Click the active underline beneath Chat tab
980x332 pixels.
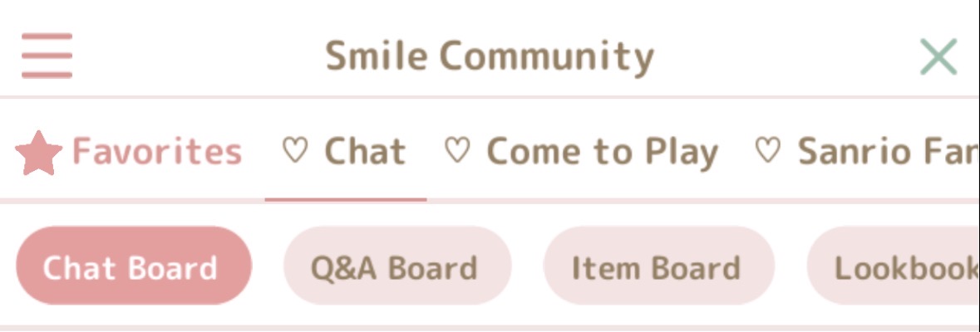tap(346, 199)
